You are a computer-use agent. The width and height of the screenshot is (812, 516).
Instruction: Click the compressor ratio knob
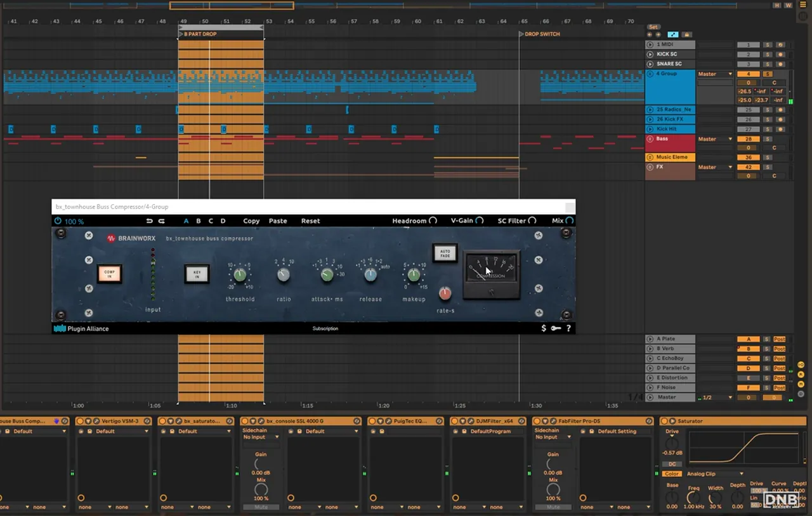click(x=284, y=274)
